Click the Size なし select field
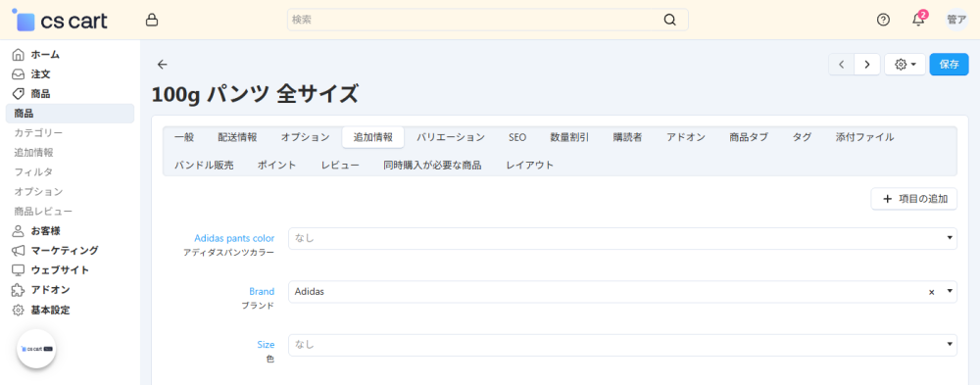980x385 pixels. coord(622,345)
